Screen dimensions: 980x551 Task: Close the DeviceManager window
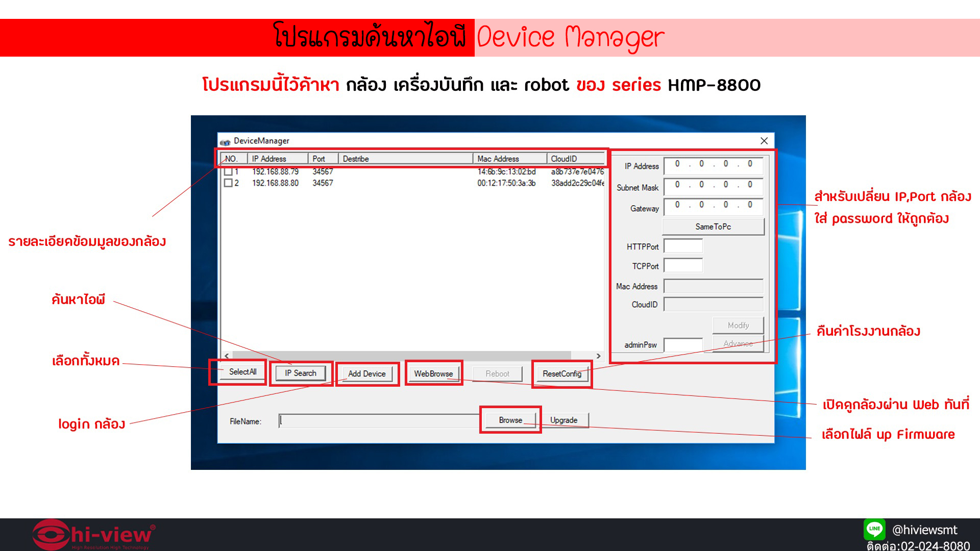(x=764, y=141)
